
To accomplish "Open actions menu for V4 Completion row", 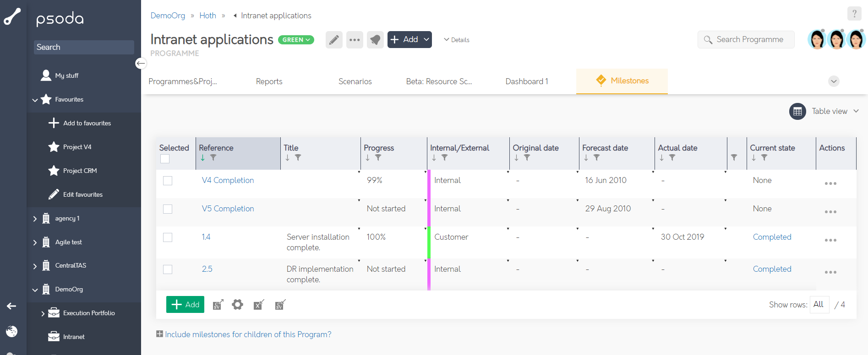I will (830, 183).
